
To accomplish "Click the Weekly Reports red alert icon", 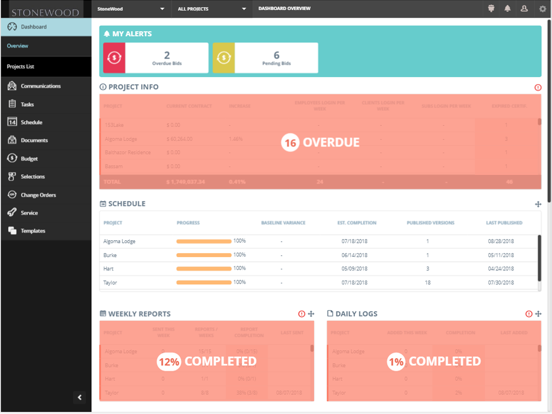I will point(301,314).
